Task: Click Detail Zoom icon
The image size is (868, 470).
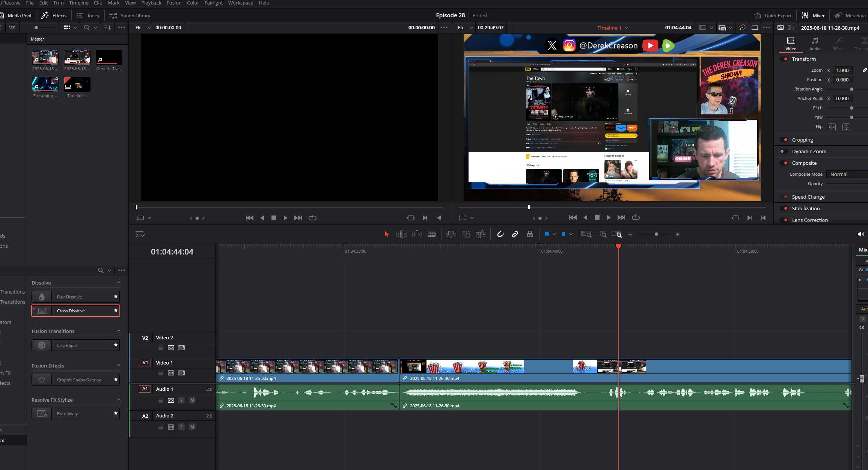Action: (601, 234)
